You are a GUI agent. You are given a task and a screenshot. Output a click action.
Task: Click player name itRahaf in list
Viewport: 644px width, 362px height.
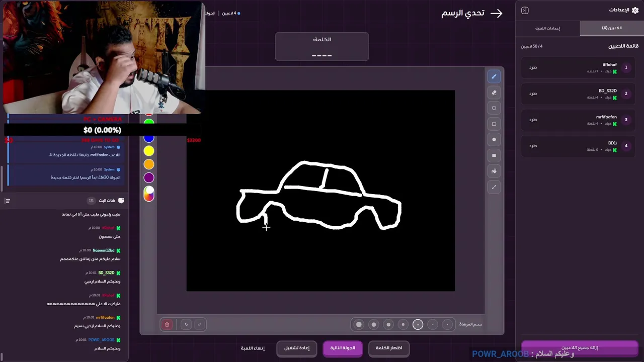tap(610, 65)
